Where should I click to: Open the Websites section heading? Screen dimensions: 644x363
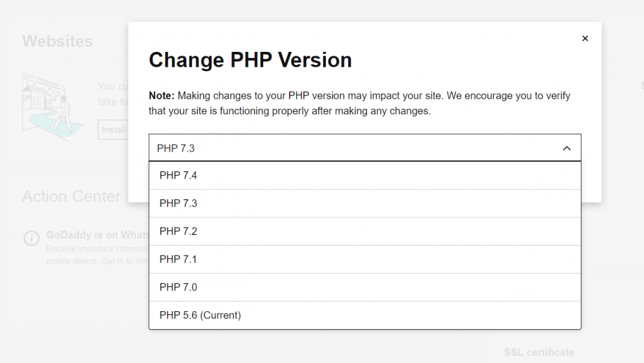coord(58,41)
